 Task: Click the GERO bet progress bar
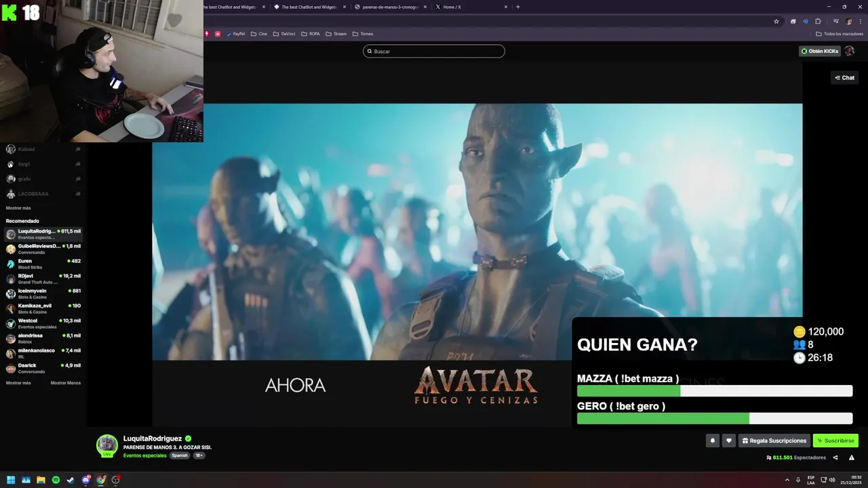tap(715, 419)
